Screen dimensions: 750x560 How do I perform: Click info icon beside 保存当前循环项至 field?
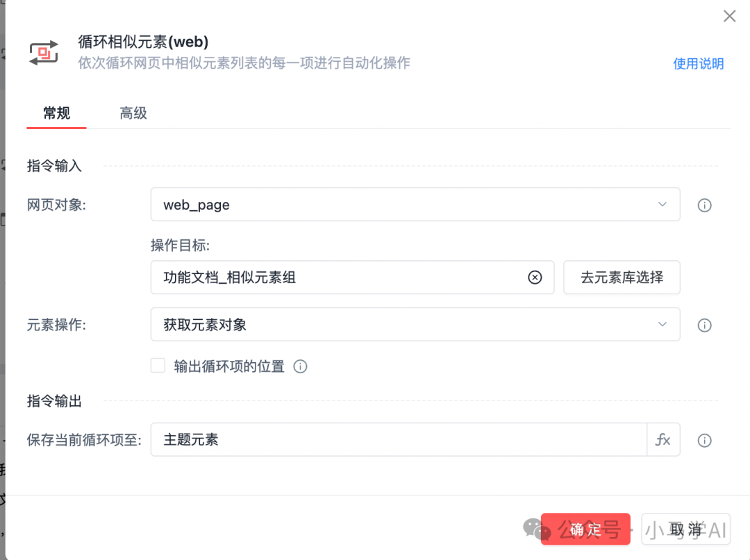704,441
